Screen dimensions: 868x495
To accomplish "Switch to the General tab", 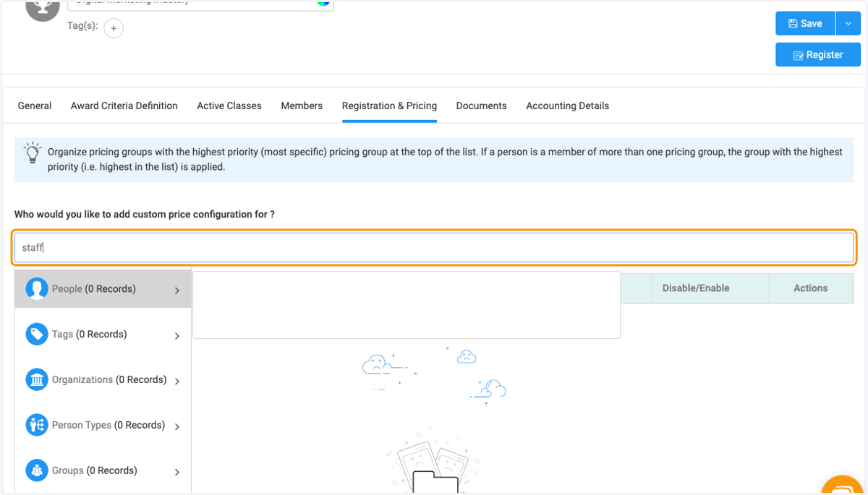I will (x=35, y=106).
